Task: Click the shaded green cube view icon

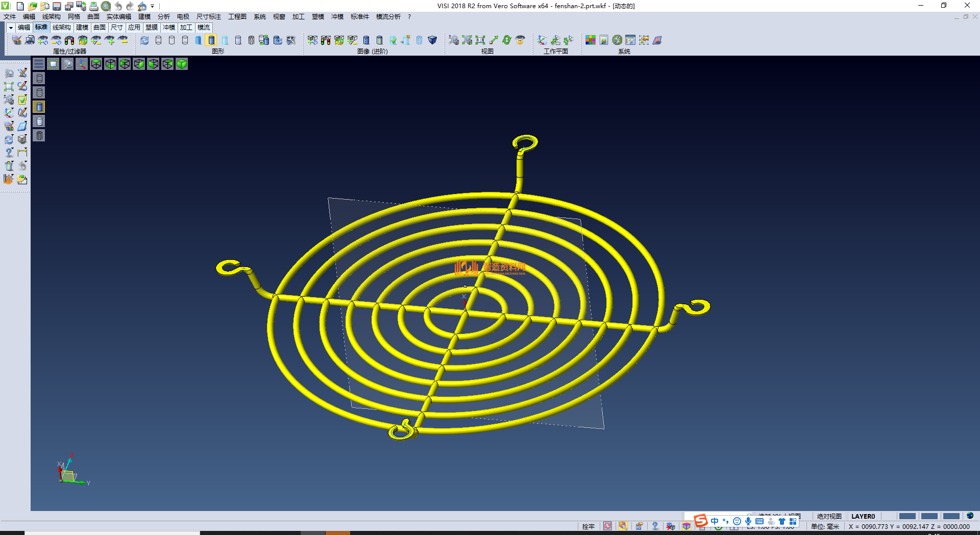Action: point(182,64)
